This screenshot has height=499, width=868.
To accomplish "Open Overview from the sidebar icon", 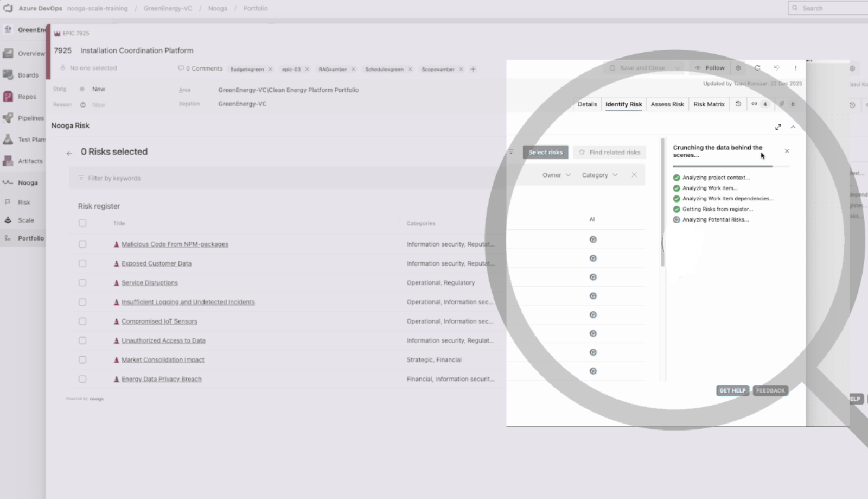I will [x=8, y=53].
